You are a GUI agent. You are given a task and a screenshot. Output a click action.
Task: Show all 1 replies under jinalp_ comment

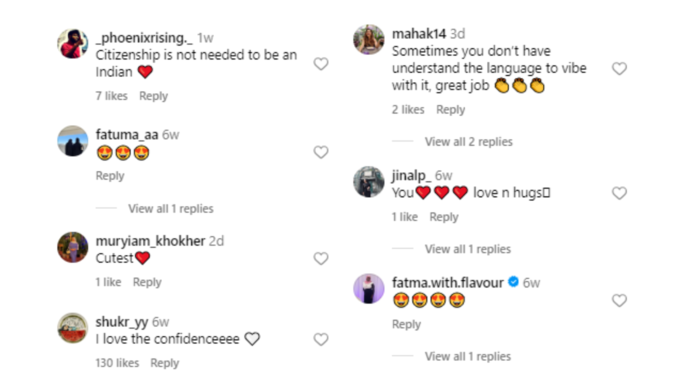click(x=468, y=249)
